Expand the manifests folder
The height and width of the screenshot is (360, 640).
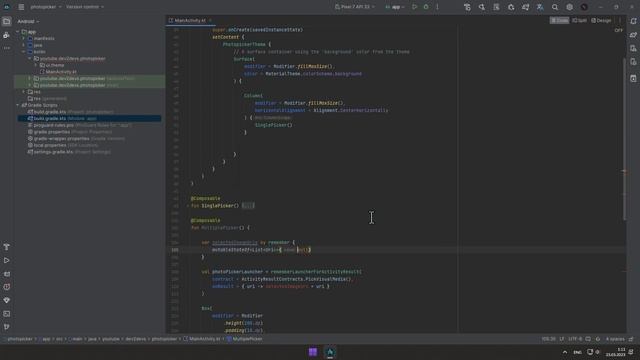pyautogui.click(x=24, y=38)
